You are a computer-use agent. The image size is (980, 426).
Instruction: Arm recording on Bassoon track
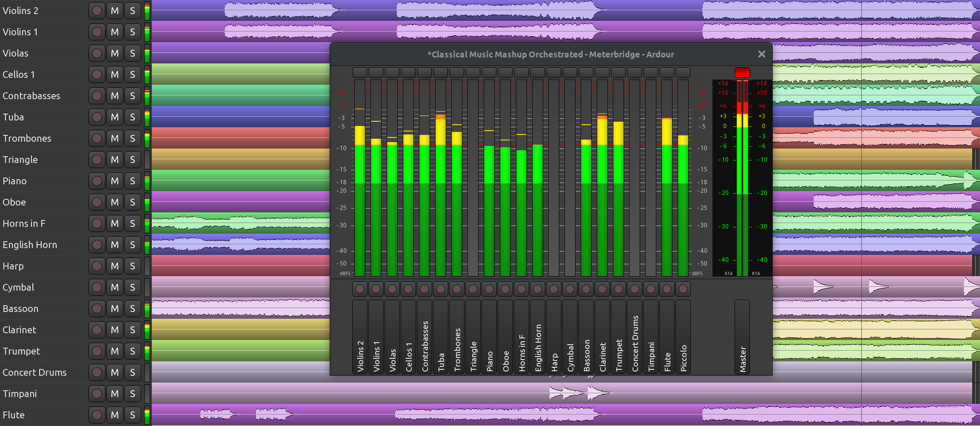click(x=97, y=309)
